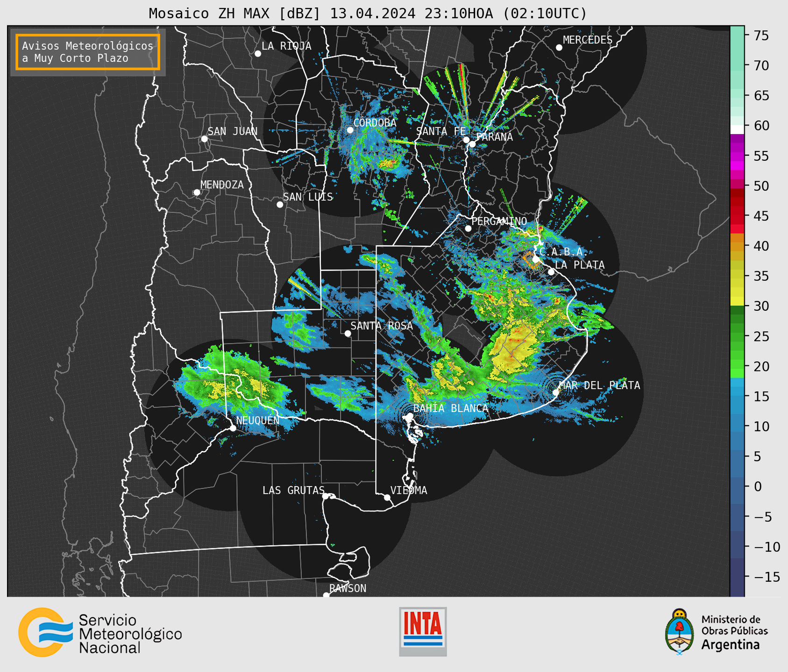Click the La Plata city marker dot
Image resolution: width=788 pixels, height=672 pixels.
click(x=551, y=272)
